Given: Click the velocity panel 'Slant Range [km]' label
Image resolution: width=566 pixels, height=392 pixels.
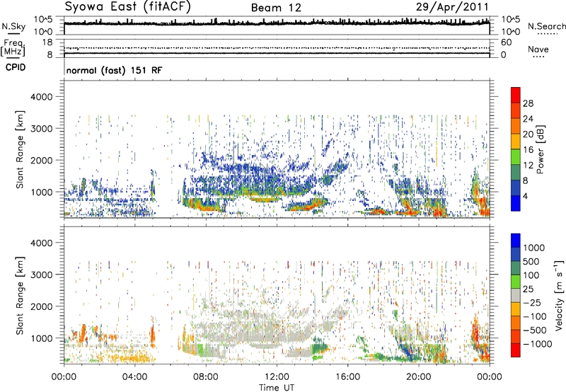Looking at the screenshot, I should pyautogui.click(x=20, y=296).
